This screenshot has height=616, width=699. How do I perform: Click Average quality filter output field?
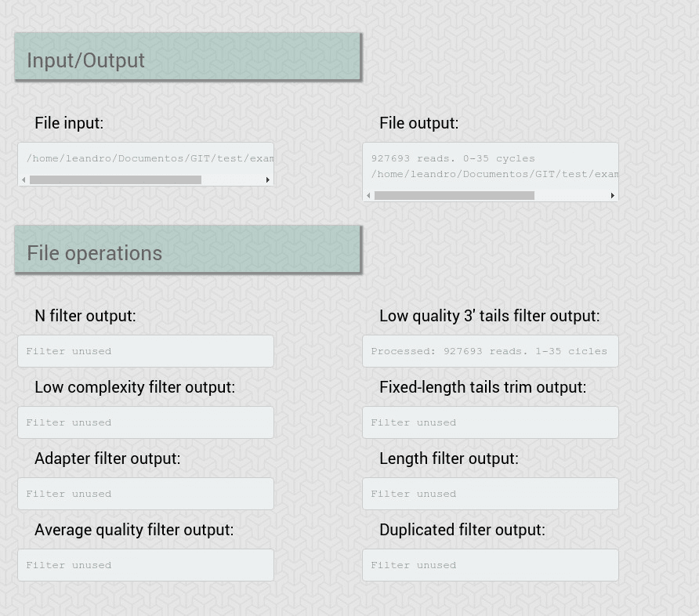[x=146, y=565]
